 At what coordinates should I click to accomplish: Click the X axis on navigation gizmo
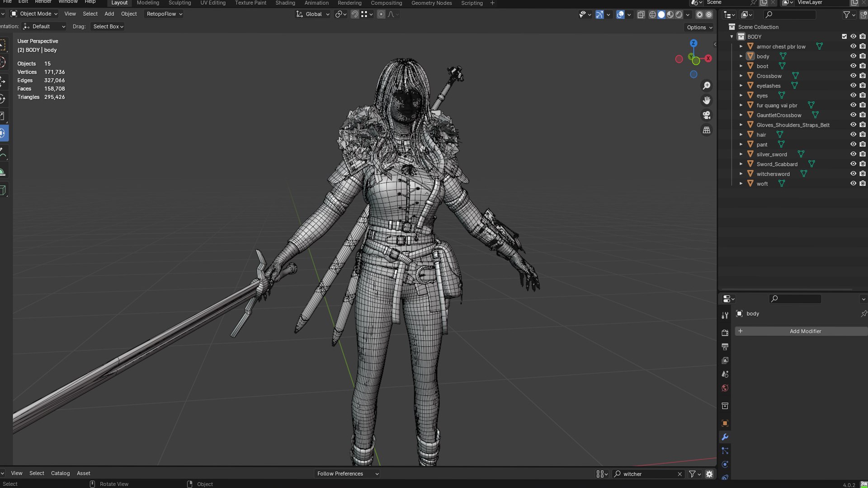tap(708, 58)
